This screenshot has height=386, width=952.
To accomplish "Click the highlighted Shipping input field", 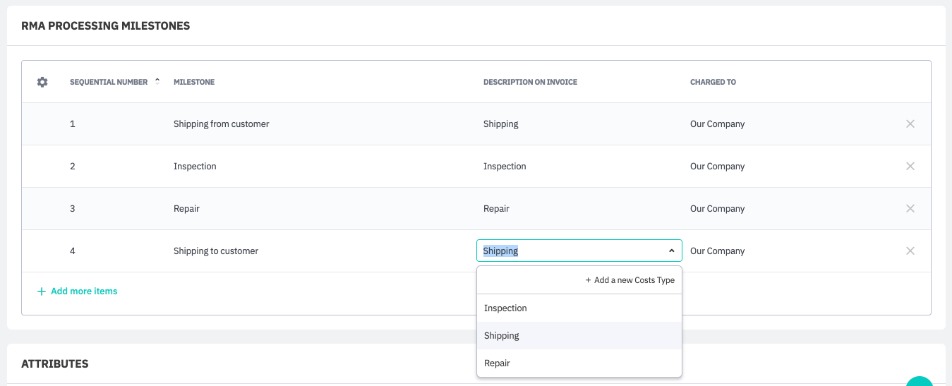I will coord(579,251).
